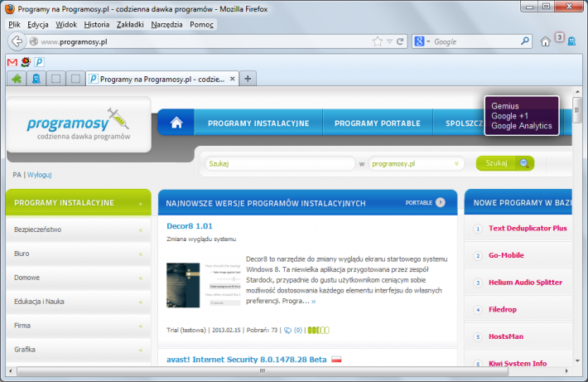Open the Filedrop program link
Image resolution: width=588 pixels, height=382 pixels.
[x=503, y=309]
